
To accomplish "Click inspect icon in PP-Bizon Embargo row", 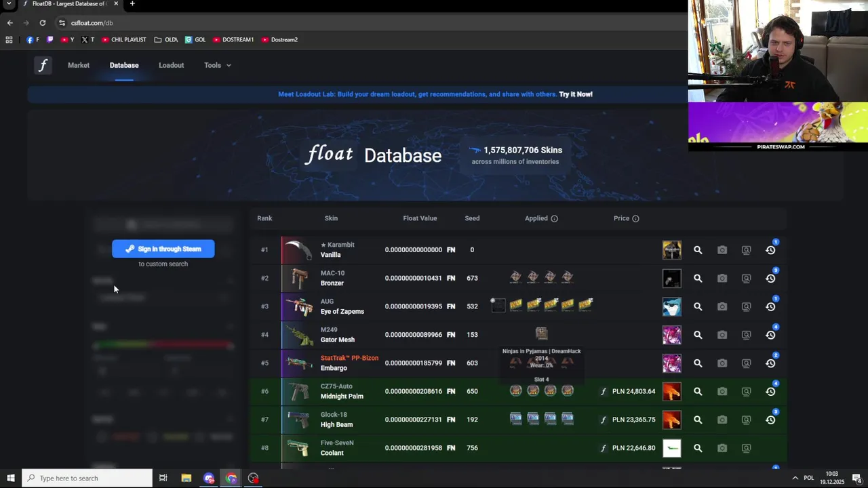I will [x=746, y=363].
